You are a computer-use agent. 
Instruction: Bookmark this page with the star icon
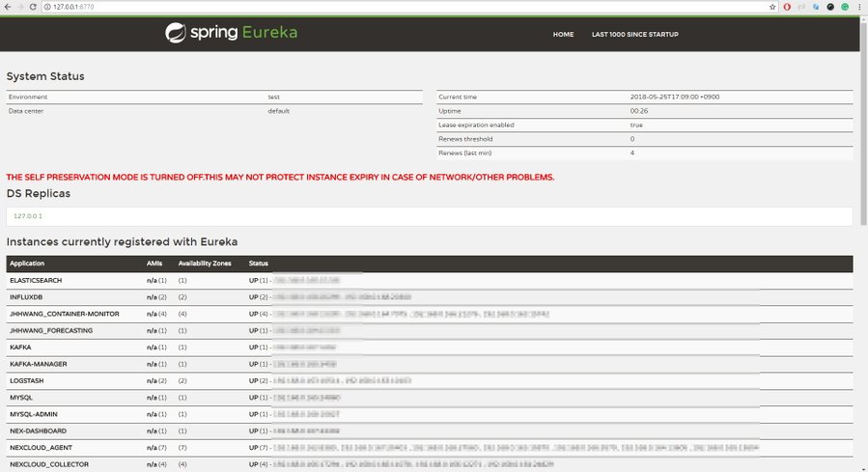pos(772,7)
